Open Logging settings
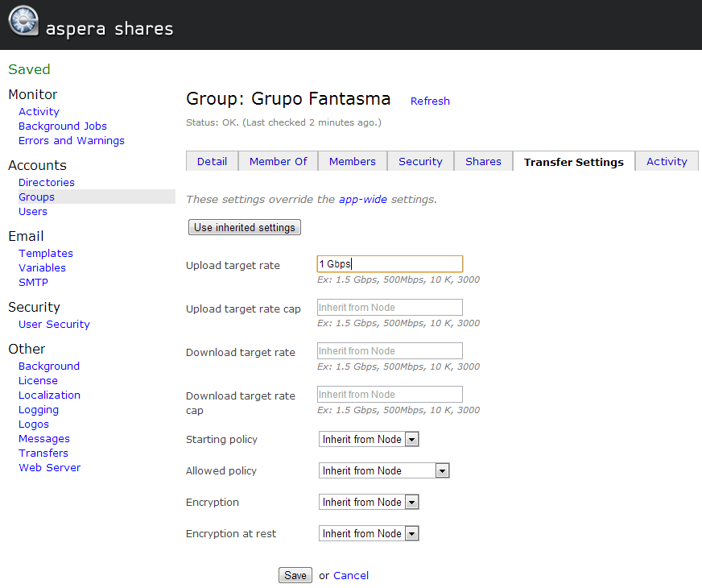Screen dimensions: 702x588 pos(39,410)
